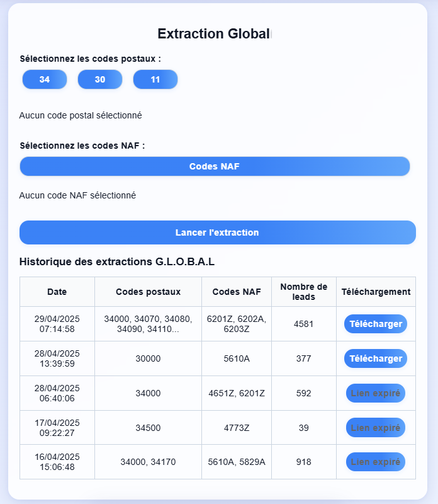
Task: Click the Extraction Global page title
Action: pyautogui.click(x=213, y=33)
